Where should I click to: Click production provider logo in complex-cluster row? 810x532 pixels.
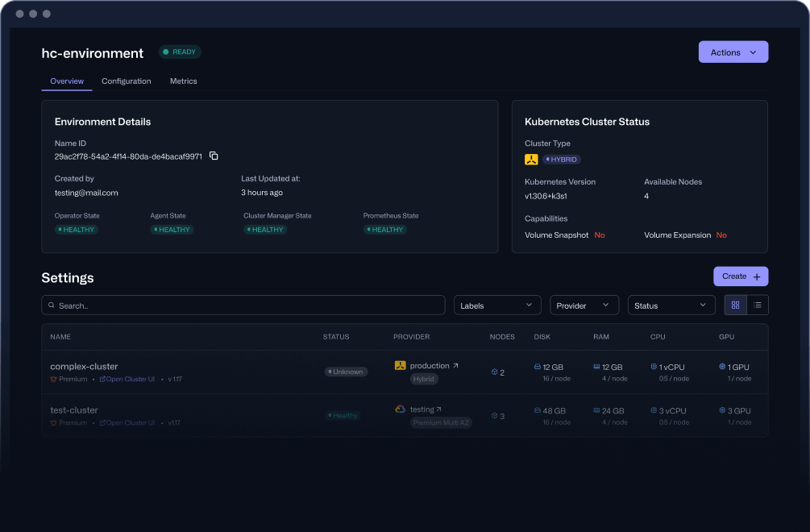coord(400,366)
